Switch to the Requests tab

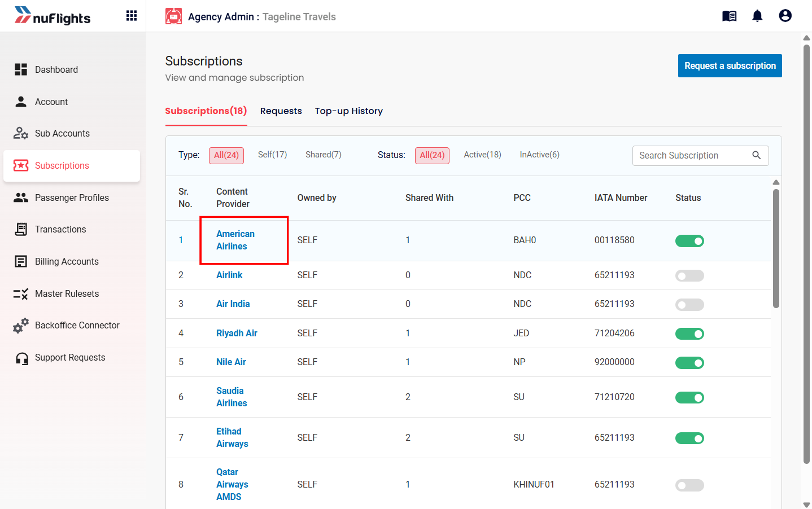tap(281, 111)
